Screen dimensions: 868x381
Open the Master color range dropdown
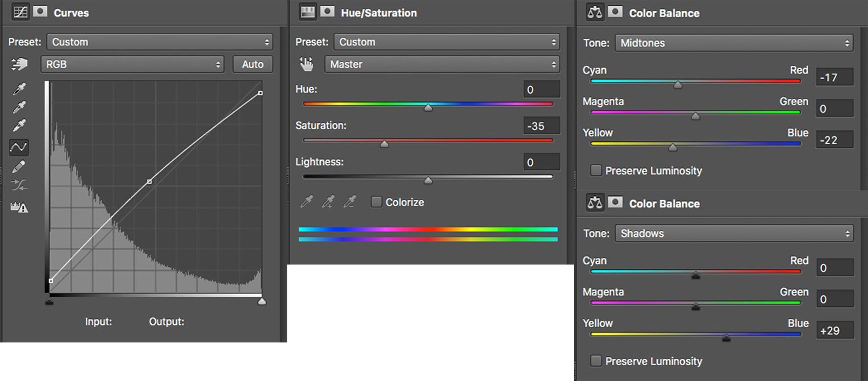coord(442,64)
